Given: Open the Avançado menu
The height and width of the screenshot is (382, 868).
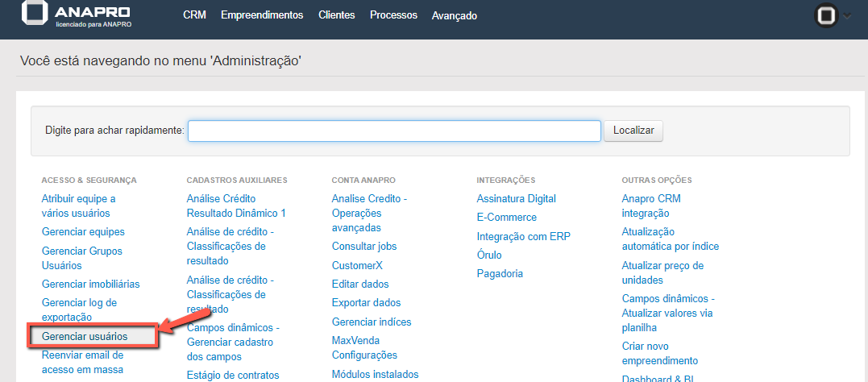Looking at the screenshot, I should click(454, 15).
